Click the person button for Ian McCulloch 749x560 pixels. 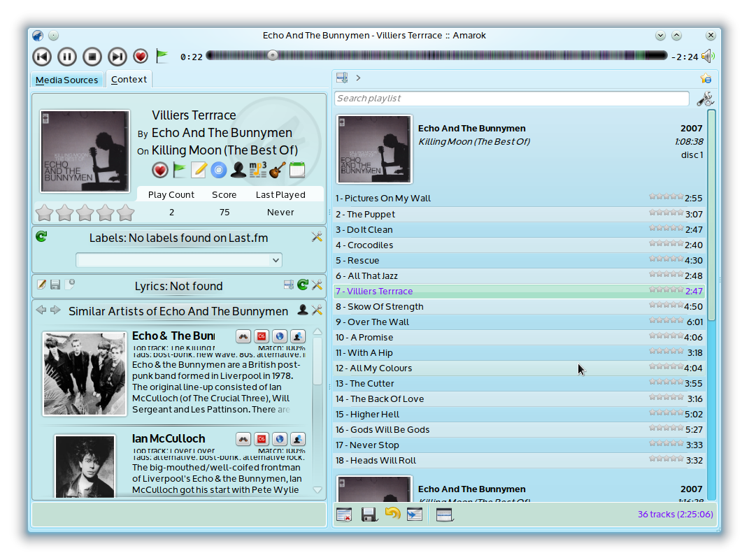298,439
